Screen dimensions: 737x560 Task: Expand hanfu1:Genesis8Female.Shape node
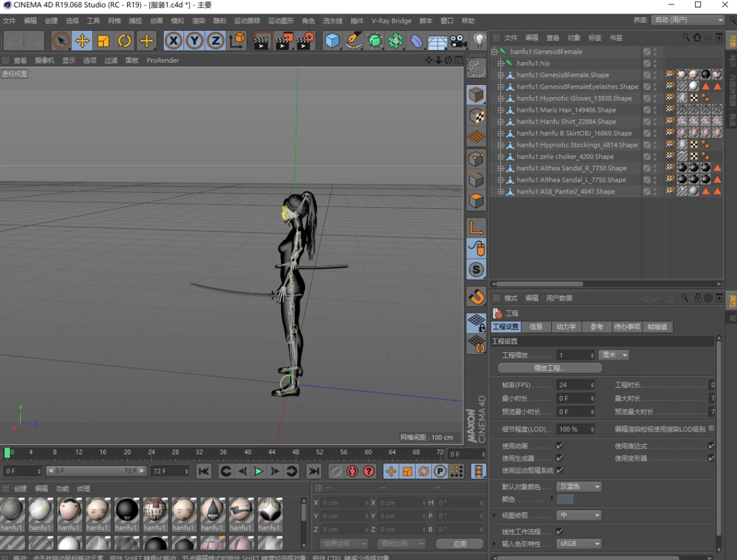[x=501, y=75]
